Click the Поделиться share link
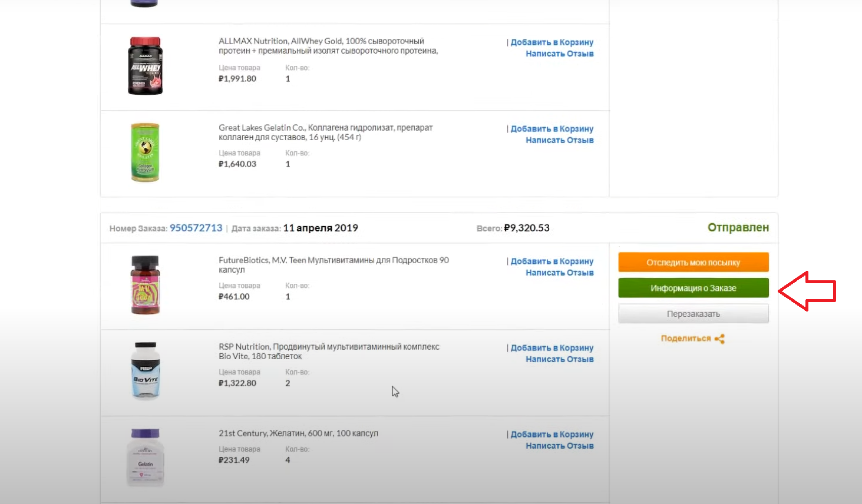This screenshot has width=862, height=504. (x=686, y=339)
